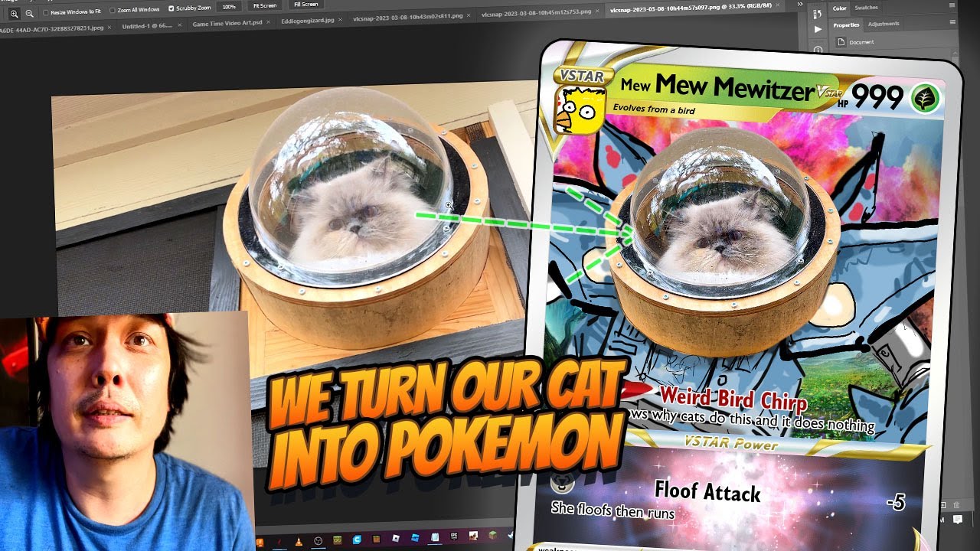Switch to the Adjustments panel tab
This screenshot has width=980, height=551.
tap(884, 24)
